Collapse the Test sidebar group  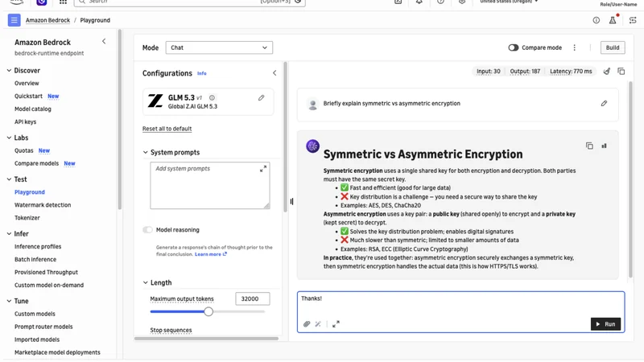(9, 179)
